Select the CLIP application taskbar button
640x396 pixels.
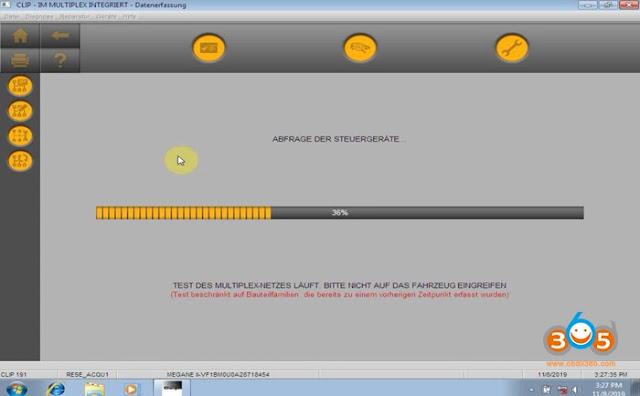172,388
